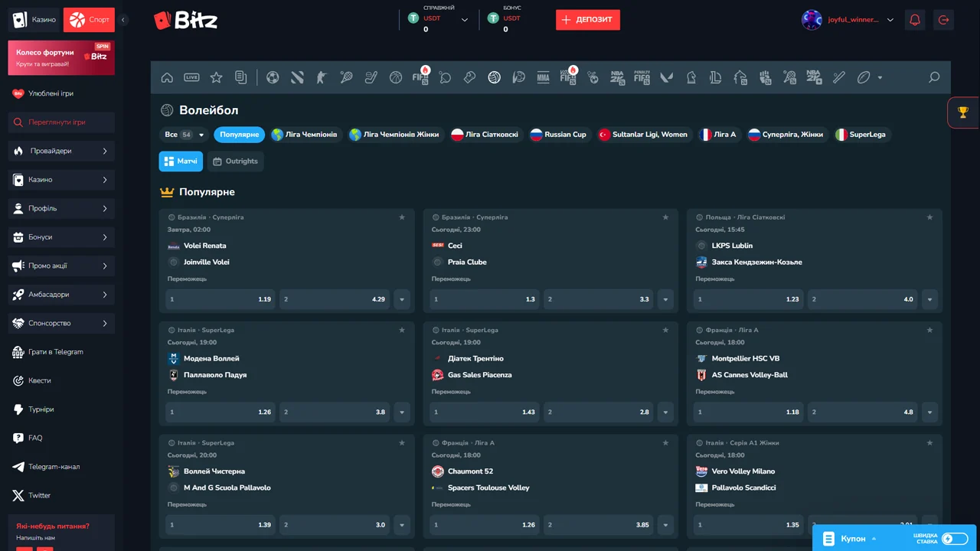Select the League of Legends icon
Screen dimensions: 980x551
coord(715,77)
